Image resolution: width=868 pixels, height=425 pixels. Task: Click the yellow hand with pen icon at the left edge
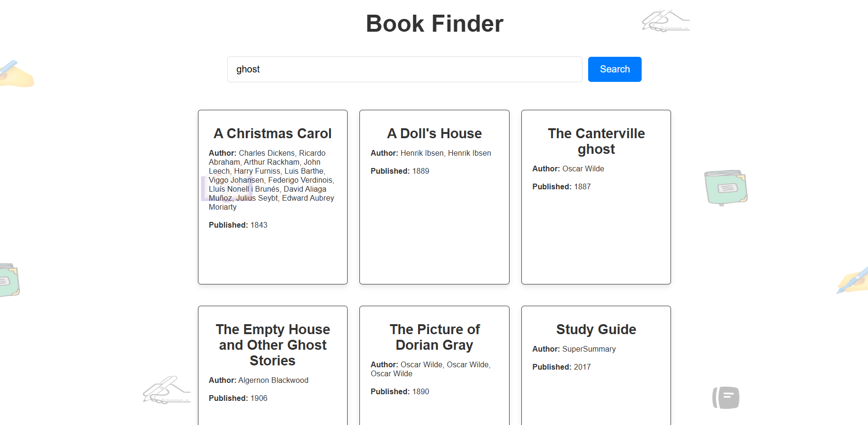(x=16, y=74)
